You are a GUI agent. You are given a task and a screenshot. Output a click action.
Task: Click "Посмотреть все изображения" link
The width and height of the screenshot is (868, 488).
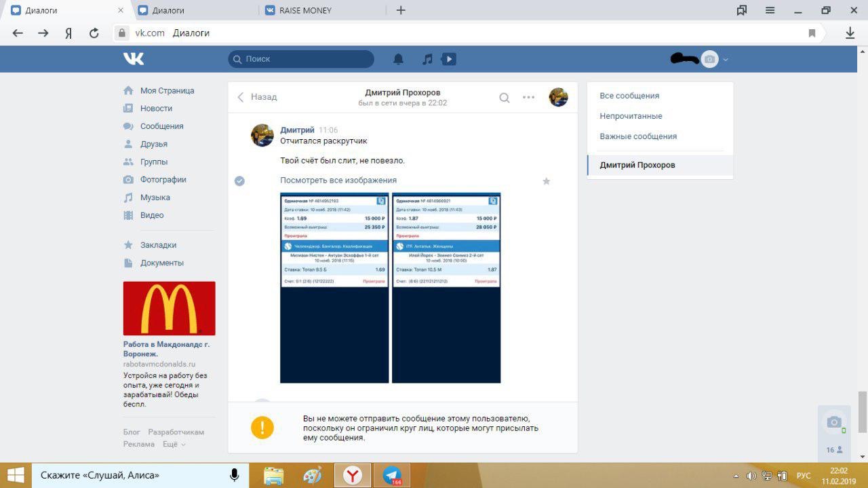338,181
